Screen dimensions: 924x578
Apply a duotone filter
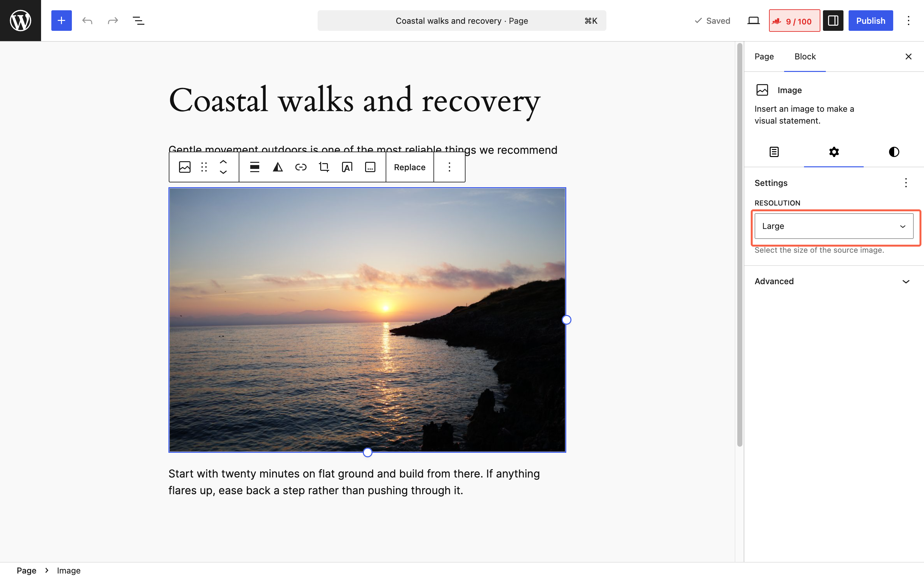coord(278,167)
